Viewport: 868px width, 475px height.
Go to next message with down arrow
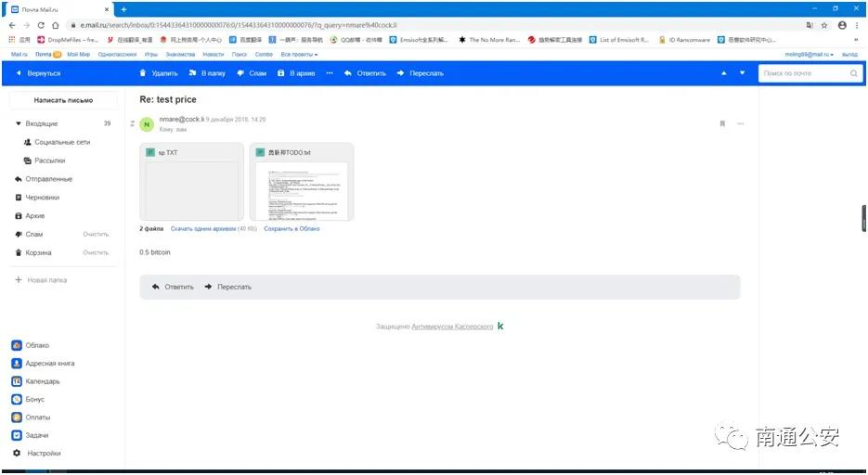click(x=742, y=73)
